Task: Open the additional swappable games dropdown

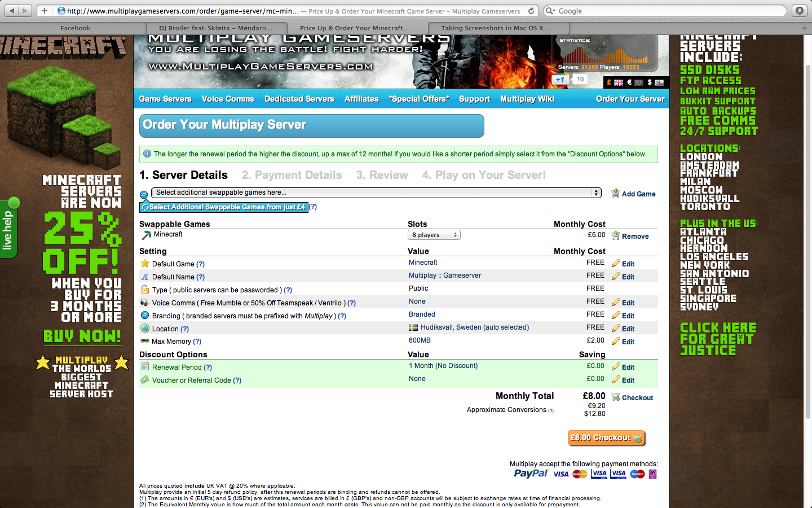Action: (x=376, y=192)
